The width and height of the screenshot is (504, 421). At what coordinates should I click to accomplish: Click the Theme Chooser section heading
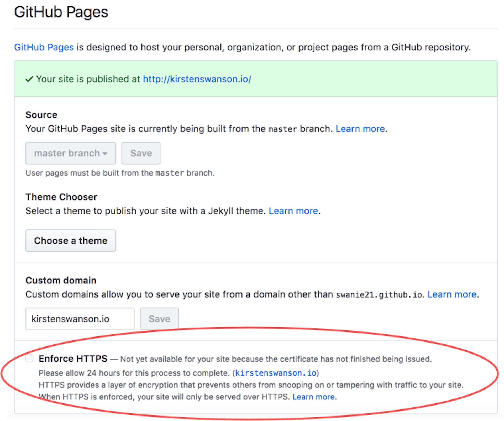(61, 197)
